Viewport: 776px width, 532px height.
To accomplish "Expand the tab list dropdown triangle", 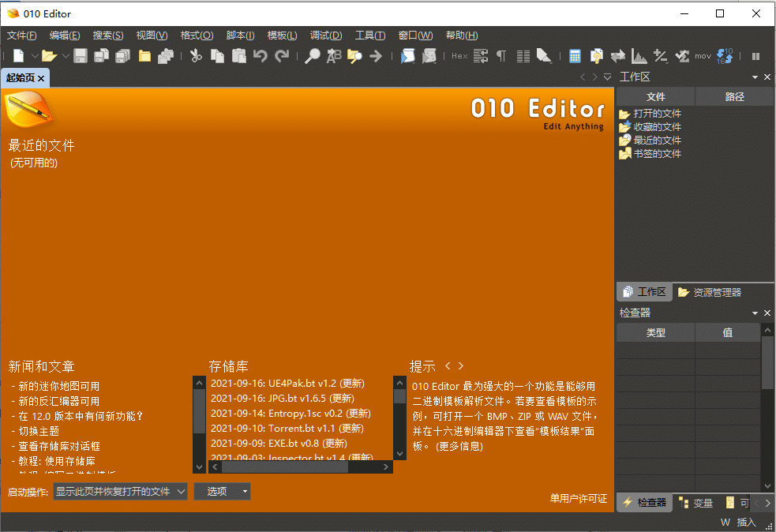I will pyautogui.click(x=607, y=77).
